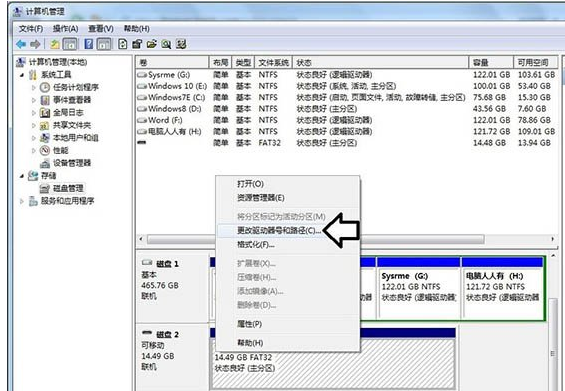Collapse the 存储 tree node arrow
This screenshot has width=565, height=391.
tap(22, 176)
